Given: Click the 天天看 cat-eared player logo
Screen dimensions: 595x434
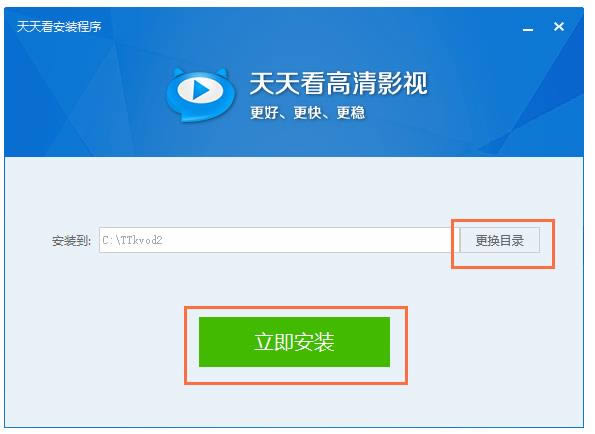Looking at the screenshot, I should [x=200, y=95].
